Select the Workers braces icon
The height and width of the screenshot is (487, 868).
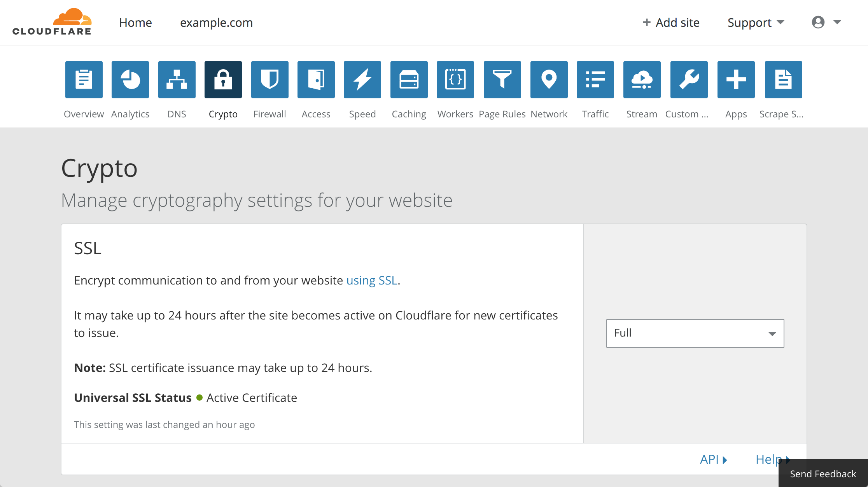pyautogui.click(x=455, y=79)
